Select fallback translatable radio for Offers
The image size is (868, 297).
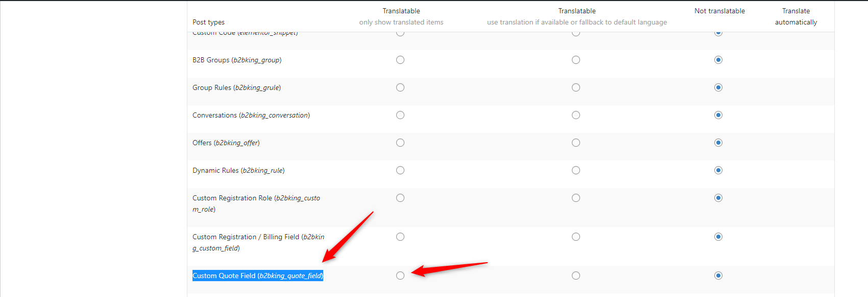pos(576,143)
